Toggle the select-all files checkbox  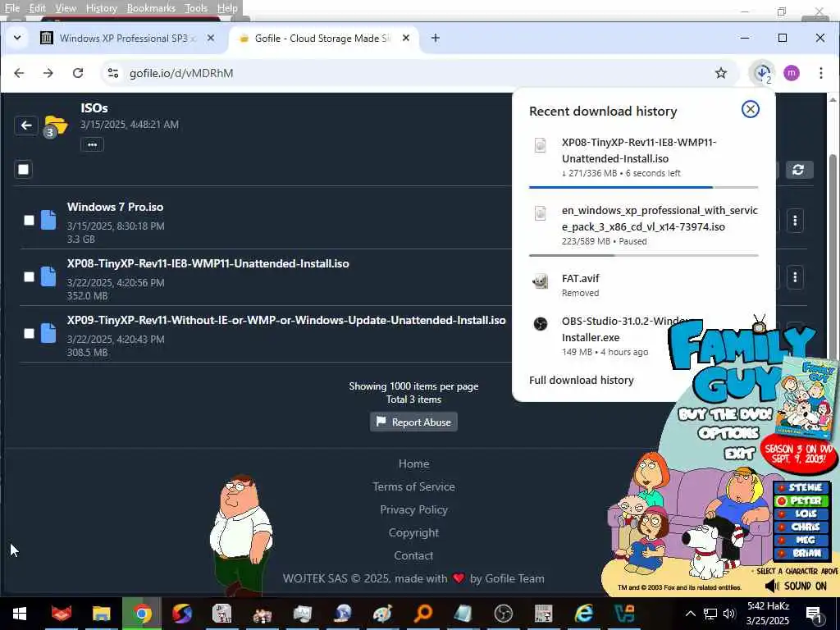pos(23,169)
